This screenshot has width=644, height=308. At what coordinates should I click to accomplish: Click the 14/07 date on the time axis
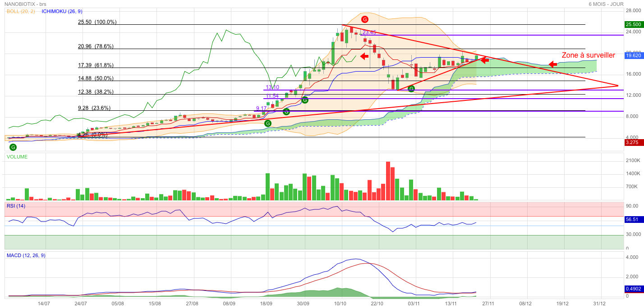44,303
